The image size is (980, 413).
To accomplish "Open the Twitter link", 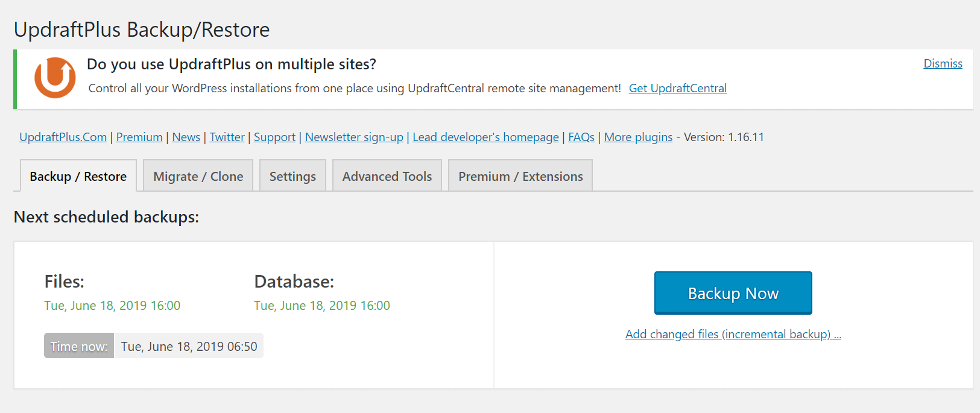I will click(x=227, y=137).
